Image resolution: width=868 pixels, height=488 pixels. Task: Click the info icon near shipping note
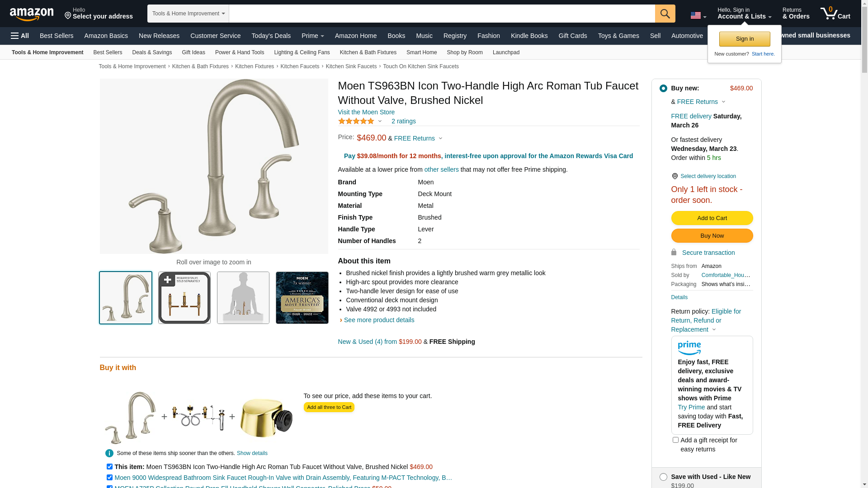(x=109, y=453)
